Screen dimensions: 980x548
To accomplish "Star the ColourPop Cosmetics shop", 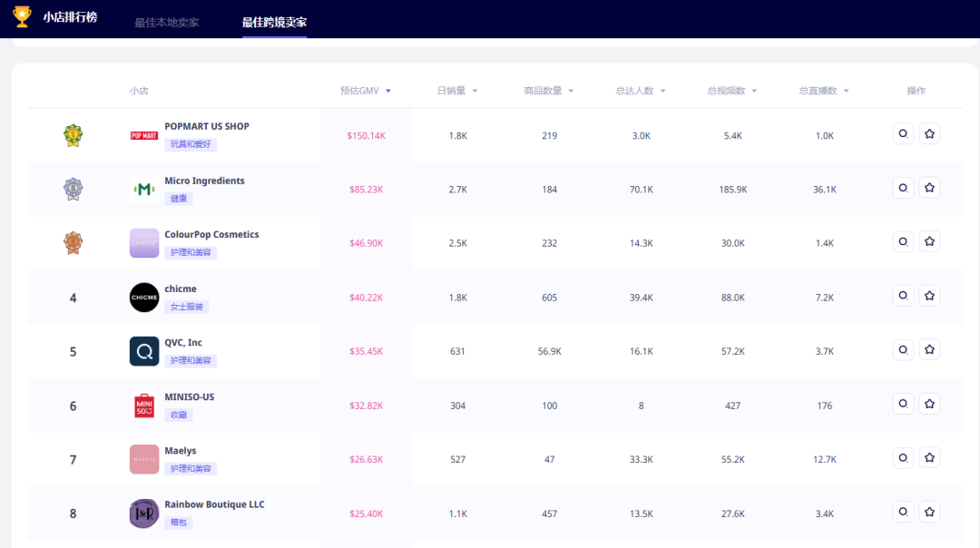I will pyautogui.click(x=929, y=241).
